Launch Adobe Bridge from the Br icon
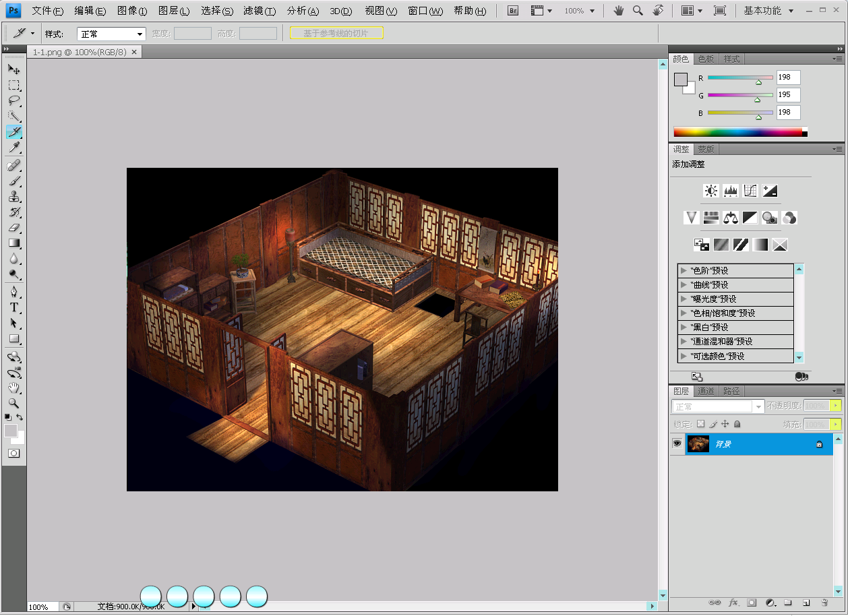The height and width of the screenshot is (616, 848). coord(513,11)
